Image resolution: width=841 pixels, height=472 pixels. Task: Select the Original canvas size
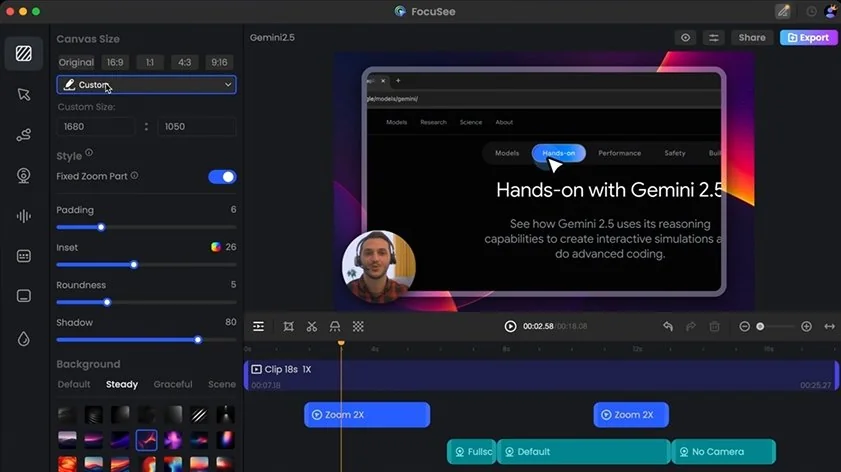(76, 62)
